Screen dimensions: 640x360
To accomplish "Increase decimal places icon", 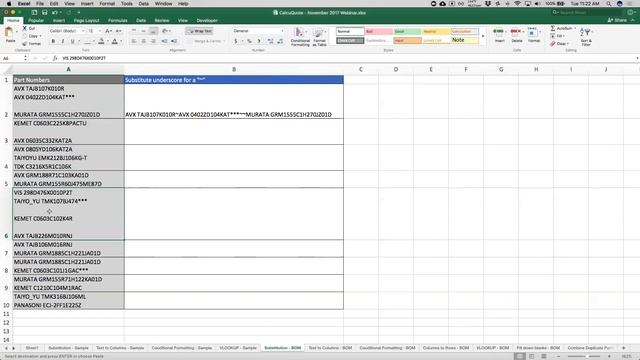I will (x=270, y=41).
